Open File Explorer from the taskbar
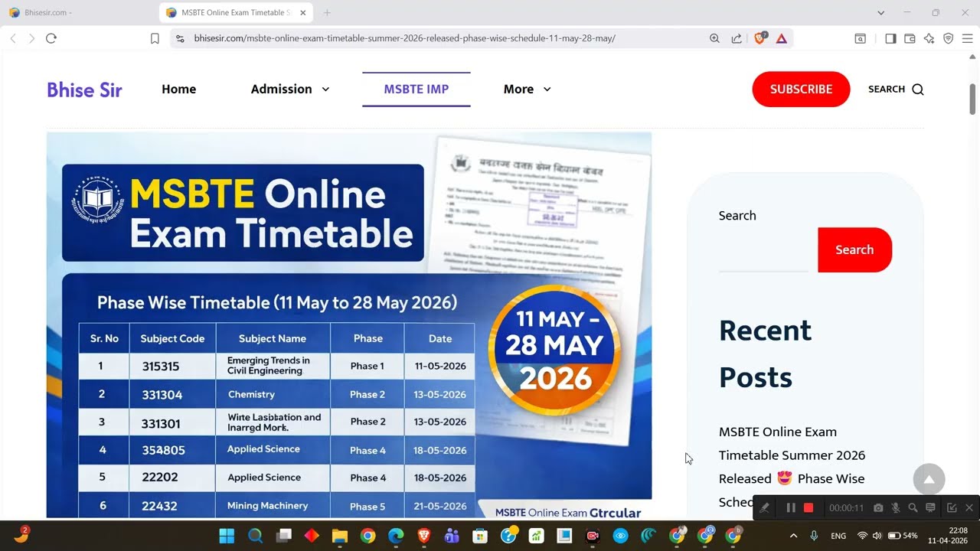The width and height of the screenshot is (980, 551). tap(340, 536)
